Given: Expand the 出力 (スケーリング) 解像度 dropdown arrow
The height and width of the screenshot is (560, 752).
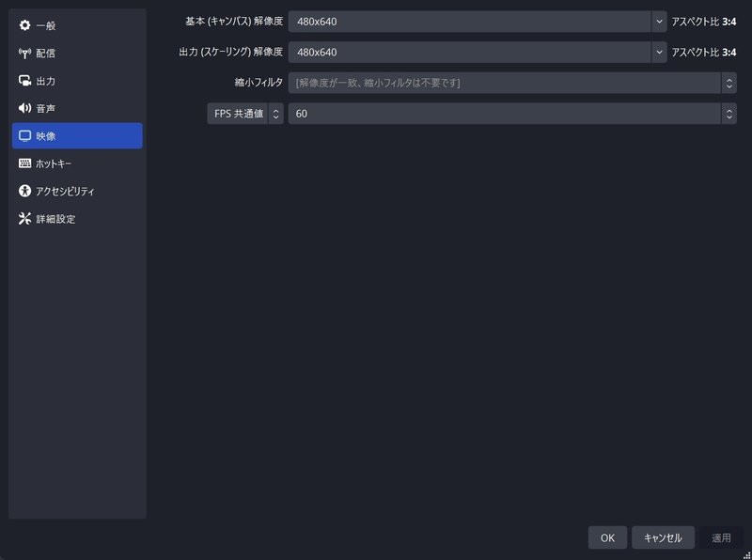Looking at the screenshot, I should pyautogui.click(x=659, y=53).
